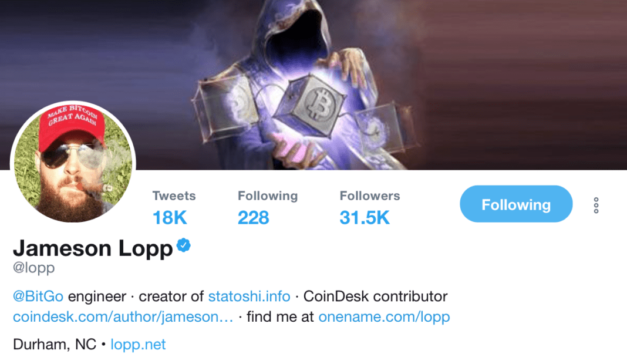Open the @BitGo mention link
The height and width of the screenshot is (364, 627).
tap(38, 296)
